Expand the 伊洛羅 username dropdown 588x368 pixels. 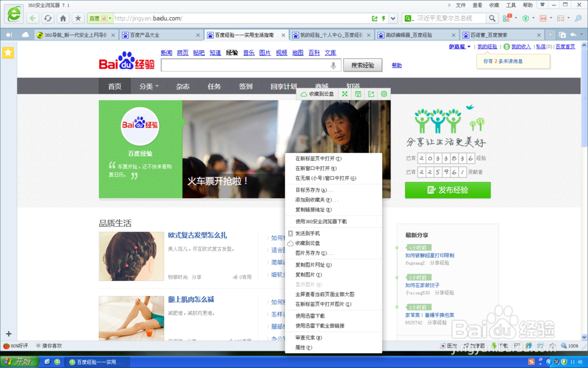point(459,47)
